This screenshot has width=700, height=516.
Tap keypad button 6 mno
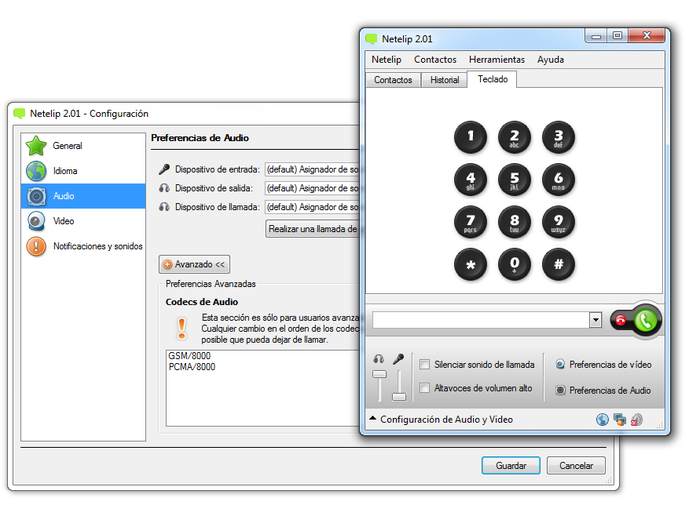(x=558, y=179)
